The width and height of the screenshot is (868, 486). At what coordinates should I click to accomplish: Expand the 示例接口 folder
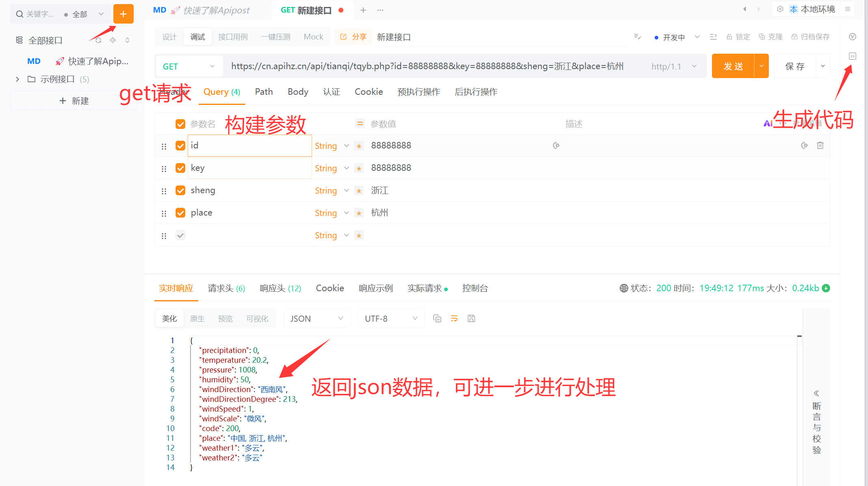coord(17,79)
